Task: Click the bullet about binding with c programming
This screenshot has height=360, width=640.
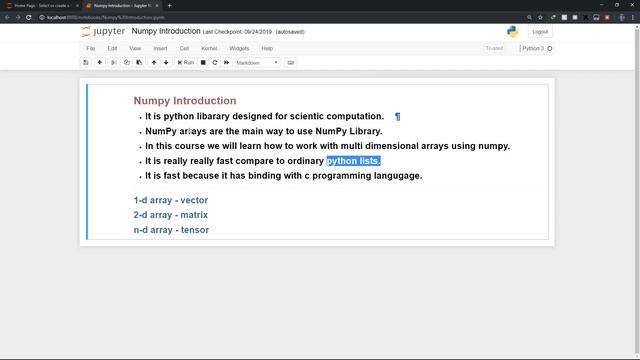Action: (284, 176)
